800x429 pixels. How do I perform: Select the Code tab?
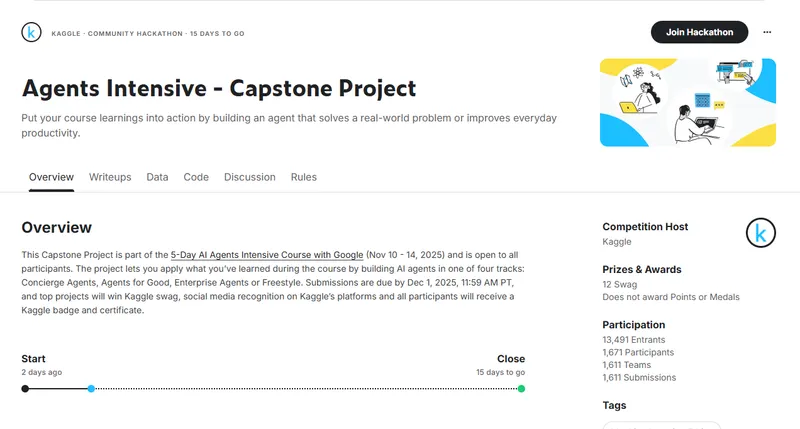[x=196, y=177]
